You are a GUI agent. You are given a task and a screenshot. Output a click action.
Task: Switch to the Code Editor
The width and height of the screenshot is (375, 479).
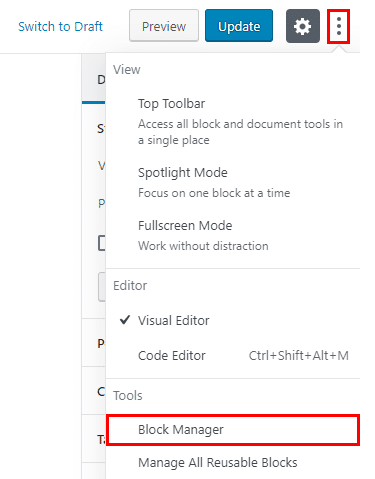[233, 355]
